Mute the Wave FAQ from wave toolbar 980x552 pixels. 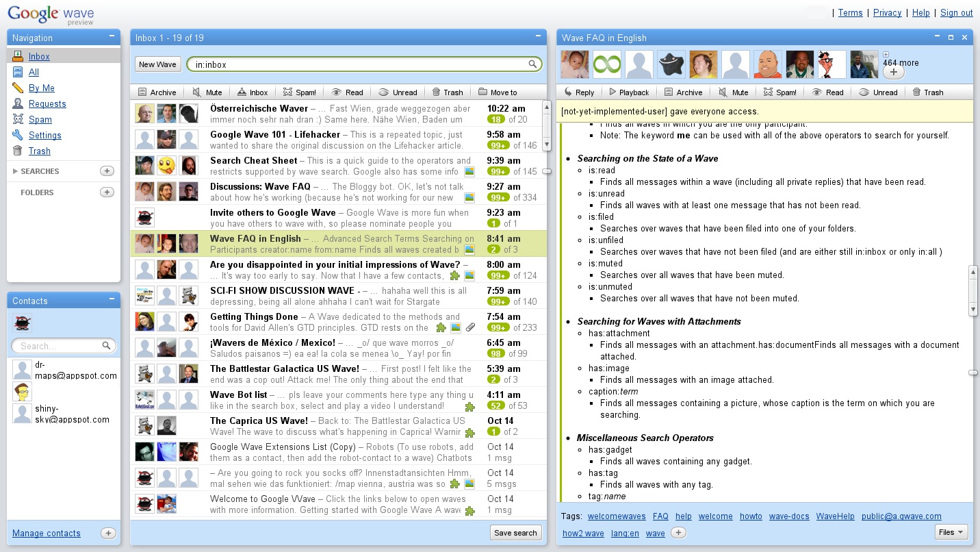pos(733,92)
